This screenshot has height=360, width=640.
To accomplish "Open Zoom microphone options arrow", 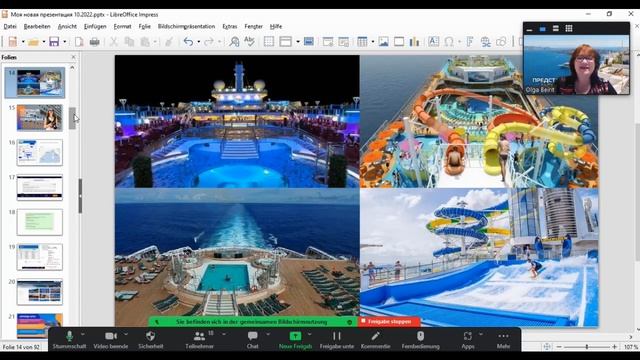I will pos(83,334).
